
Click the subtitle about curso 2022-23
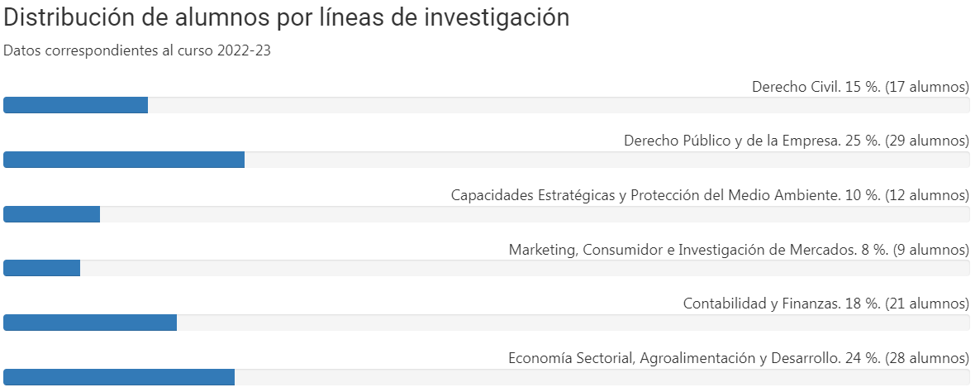pyautogui.click(x=137, y=50)
